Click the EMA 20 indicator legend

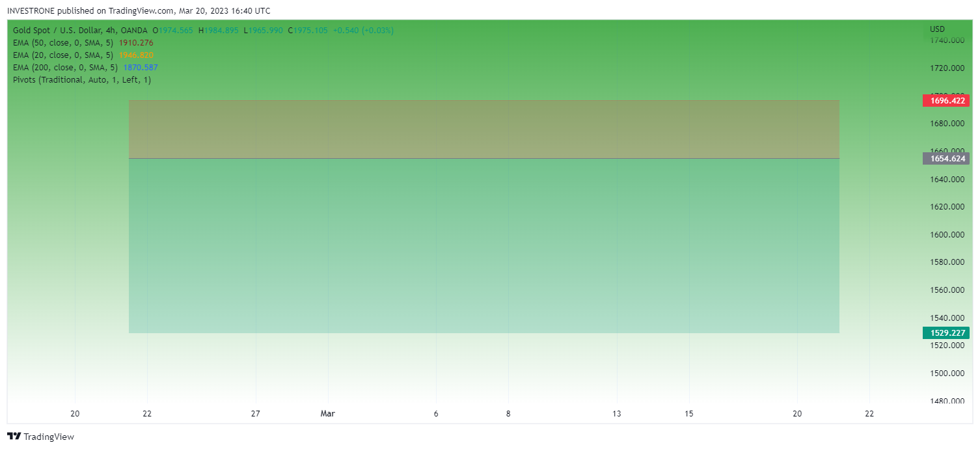point(63,55)
